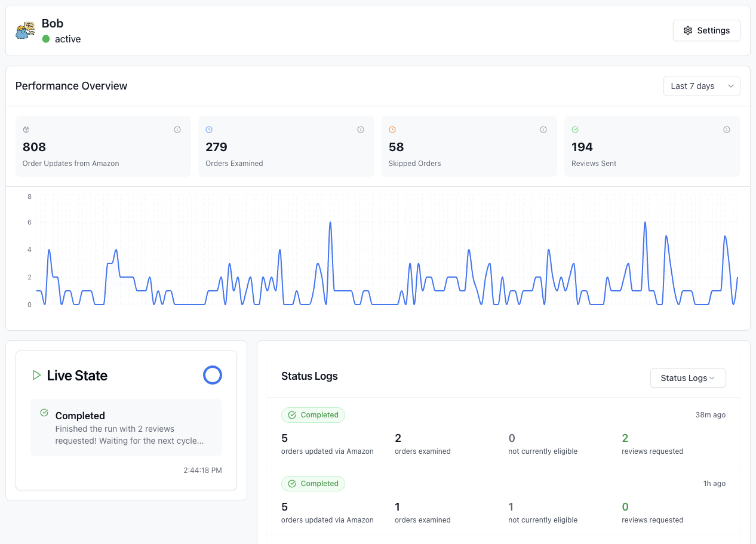Click the green active status dot

pyautogui.click(x=46, y=39)
